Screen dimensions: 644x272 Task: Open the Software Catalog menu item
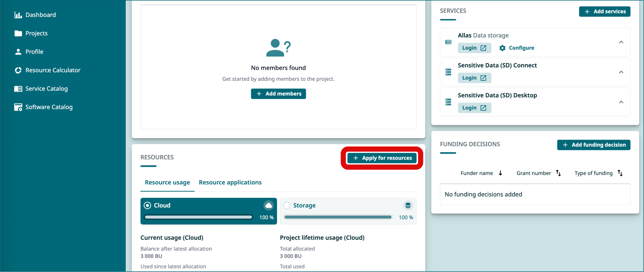click(x=49, y=107)
